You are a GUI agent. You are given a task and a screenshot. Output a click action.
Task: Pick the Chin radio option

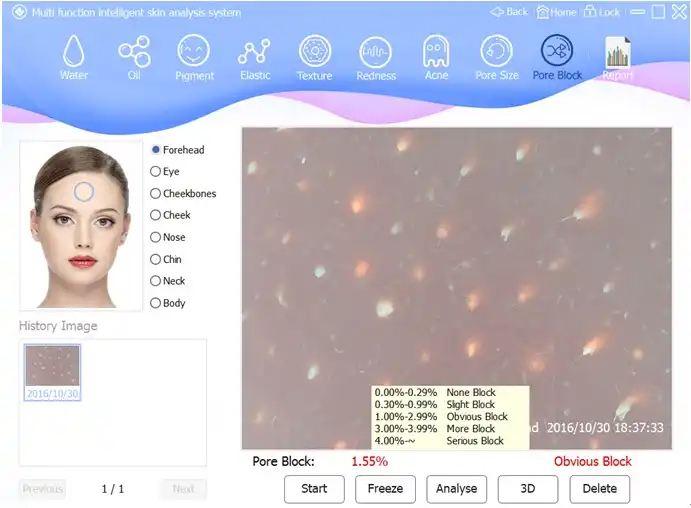click(x=166, y=259)
